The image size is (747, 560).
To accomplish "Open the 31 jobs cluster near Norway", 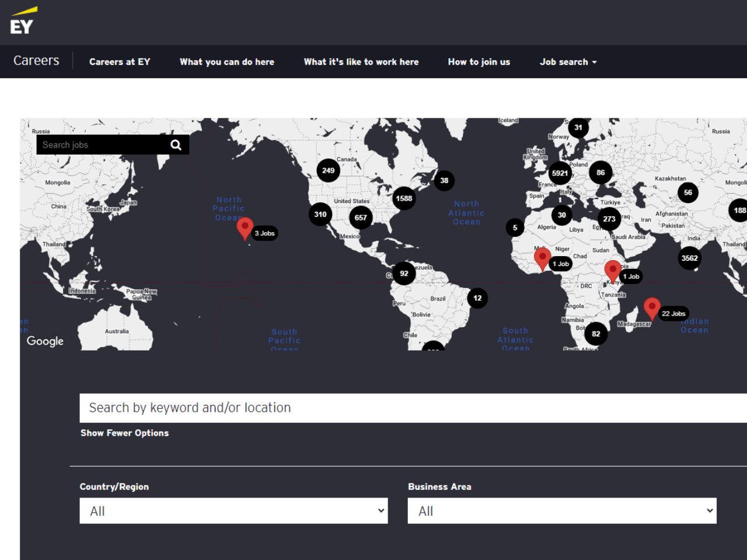I will [578, 127].
